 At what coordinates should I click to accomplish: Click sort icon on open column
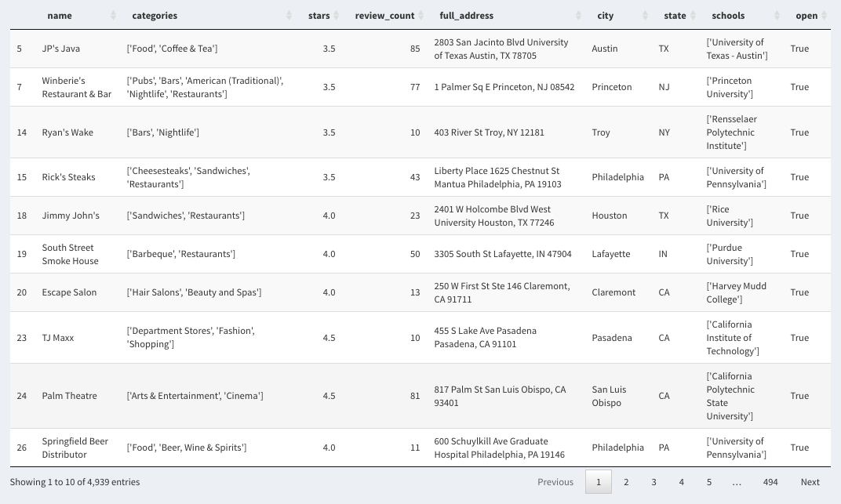pyautogui.click(x=824, y=16)
